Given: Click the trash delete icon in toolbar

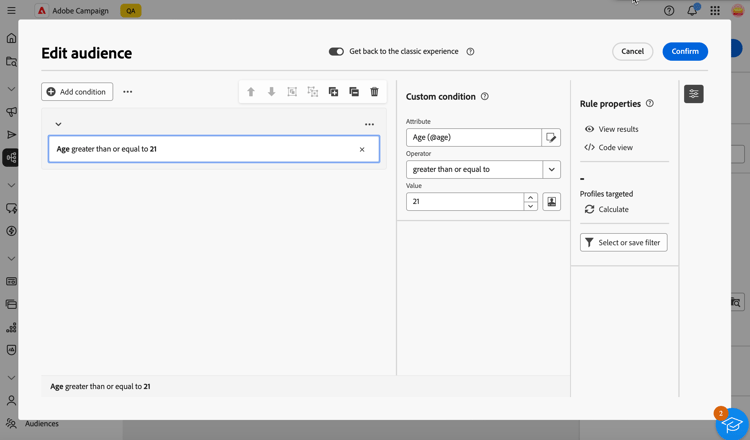Looking at the screenshot, I should (x=375, y=92).
